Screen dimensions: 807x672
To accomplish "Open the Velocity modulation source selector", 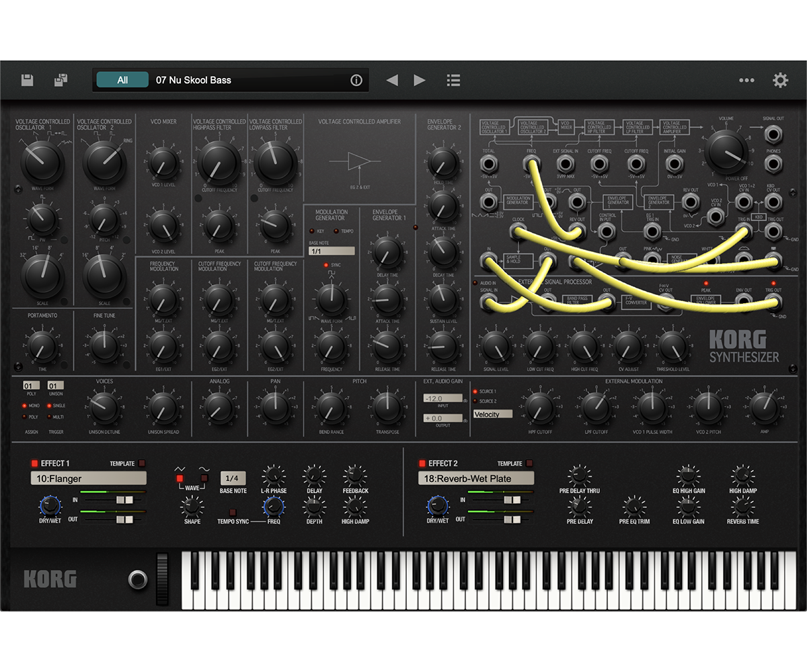I will [492, 414].
